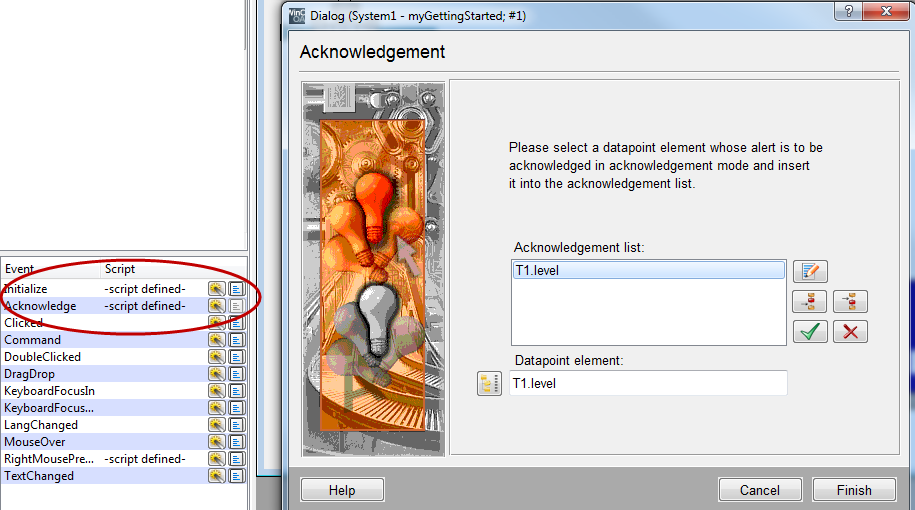The image size is (915, 510).
Task: Click the Script column header
Action: (173, 269)
